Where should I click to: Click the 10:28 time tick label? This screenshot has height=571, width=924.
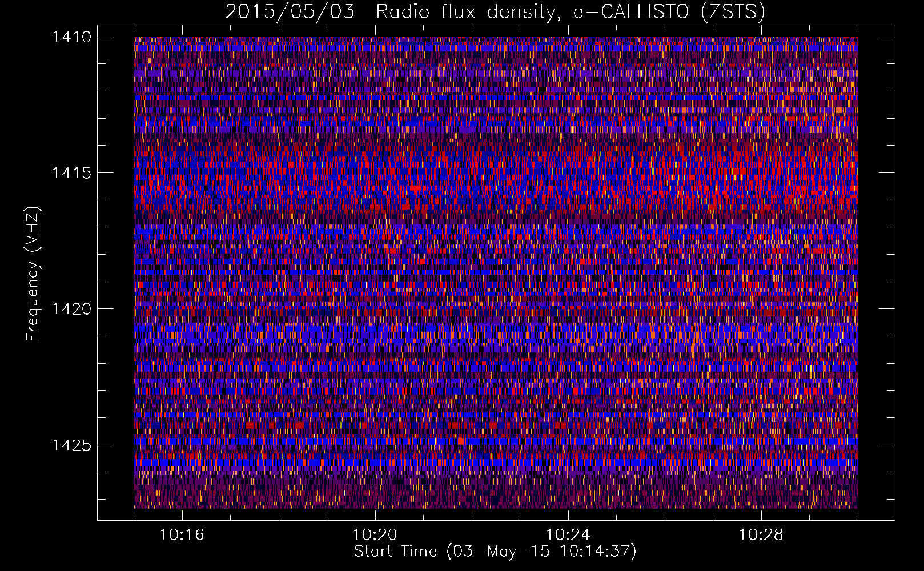coord(761,535)
